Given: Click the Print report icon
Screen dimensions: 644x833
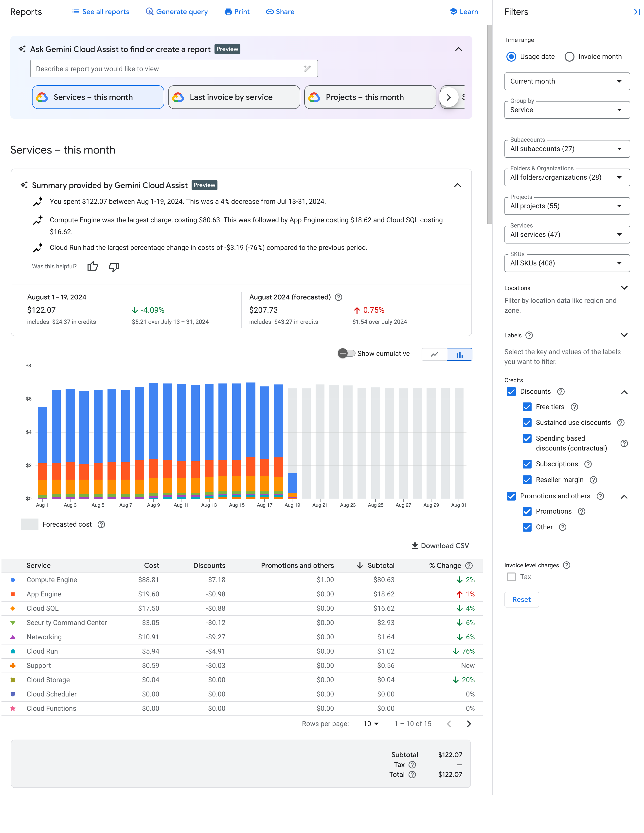Looking at the screenshot, I should point(237,12).
